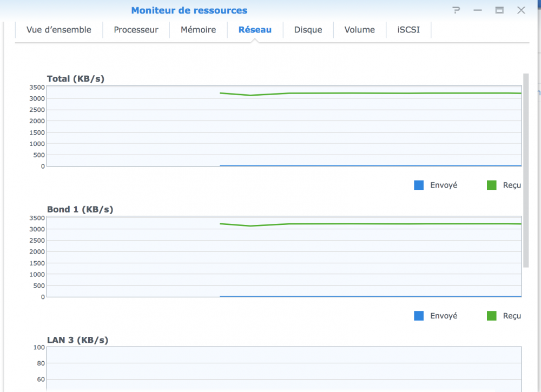Open the Processeur tab
The width and height of the screenshot is (541, 392).
136,30
